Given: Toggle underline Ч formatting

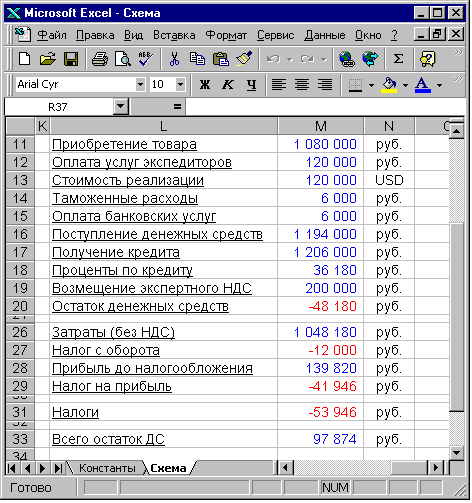Looking at the screenshot, I should coord(251,85).
